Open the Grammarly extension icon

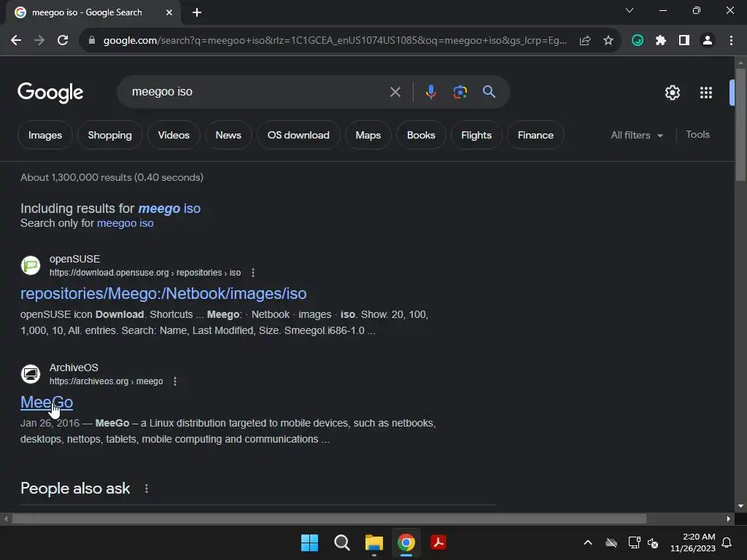(638, 41)
